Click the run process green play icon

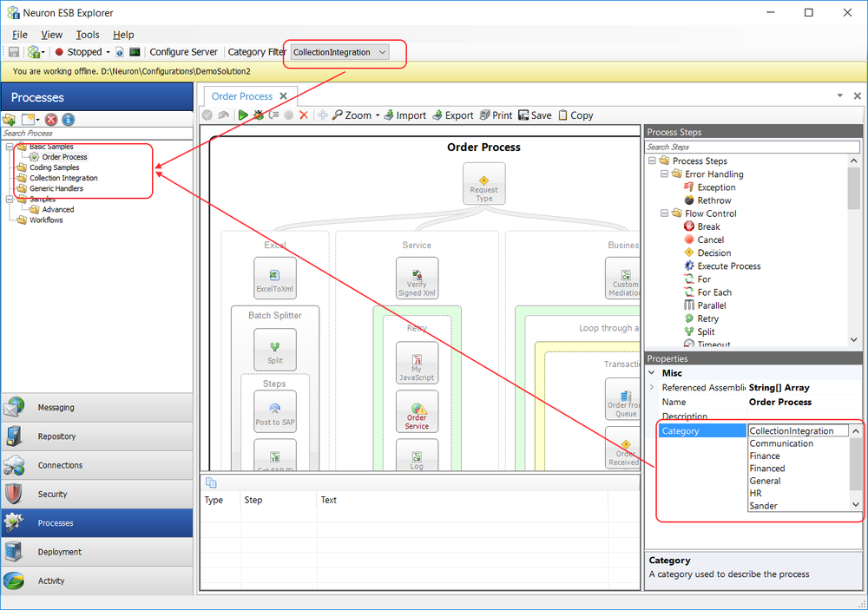[242, 115]
